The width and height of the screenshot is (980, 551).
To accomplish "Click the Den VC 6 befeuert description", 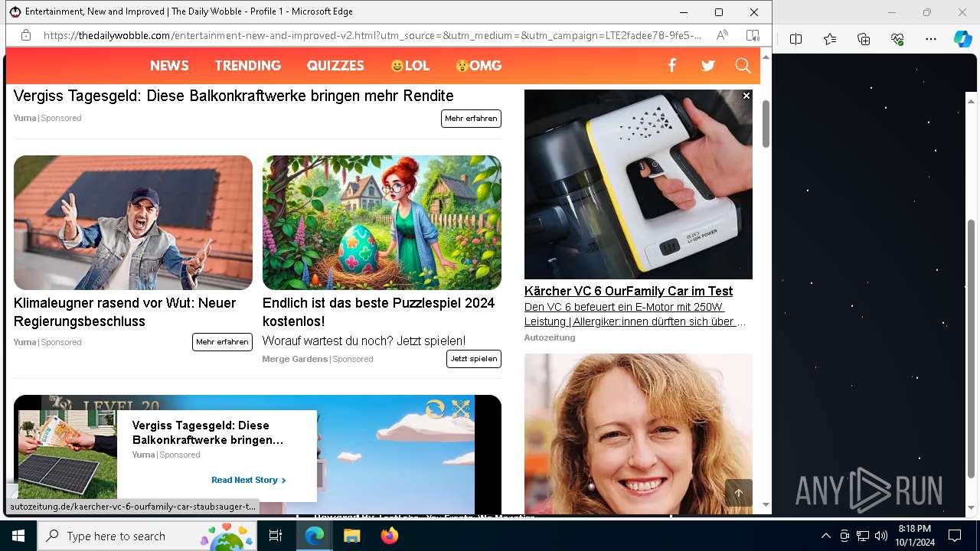I will [x=635, y=315].
